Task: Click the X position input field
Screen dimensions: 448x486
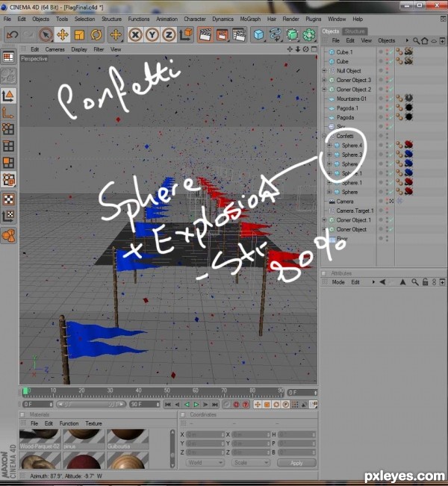Action: click(205, 434)
